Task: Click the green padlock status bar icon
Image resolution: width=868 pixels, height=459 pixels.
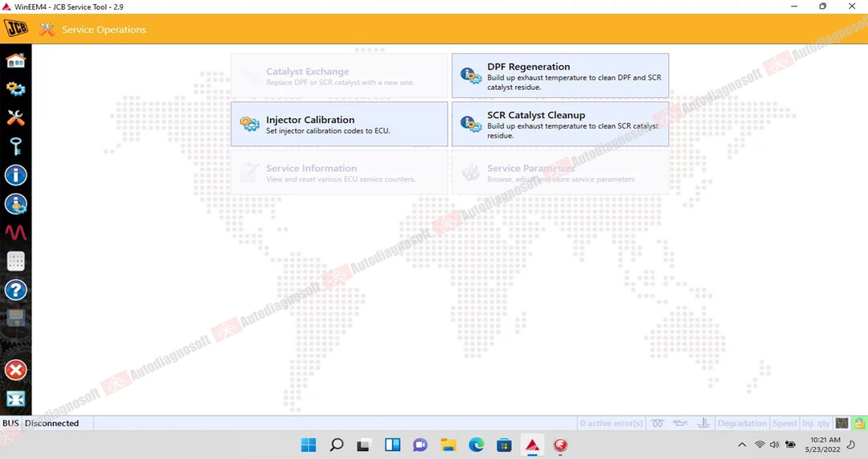Action: pyautogui.click(x=859, y=424)
